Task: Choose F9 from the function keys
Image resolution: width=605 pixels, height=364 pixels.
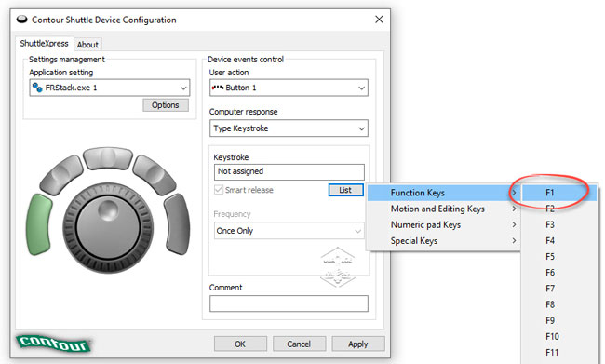Action: 559,320
